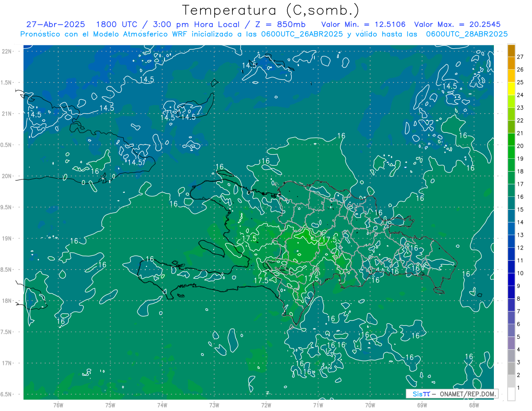The width and height of the screenshot is (532, 411).
Task: Click the color scale value '24'
Action: point(520,95)
